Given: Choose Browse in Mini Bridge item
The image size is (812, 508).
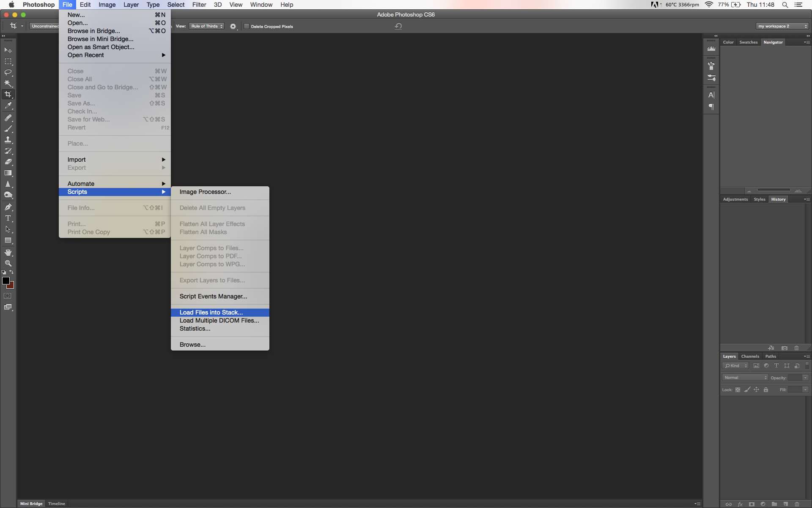Looking at the screenshot, I should [x=115, y=39].
